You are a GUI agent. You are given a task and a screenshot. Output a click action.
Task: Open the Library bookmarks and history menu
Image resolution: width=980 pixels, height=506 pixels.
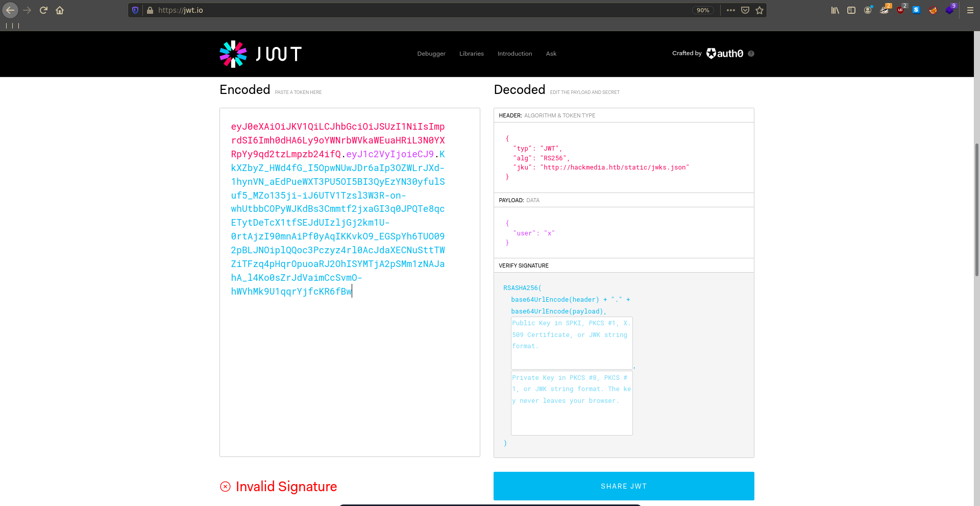835,10
